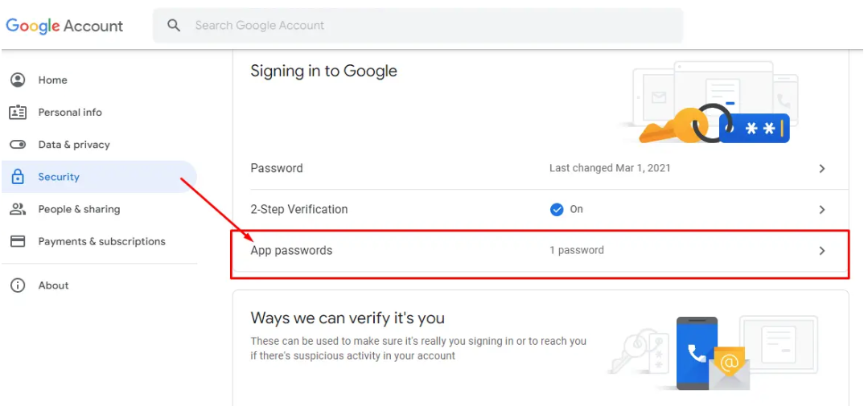This screenshot has width=868, height=406.
Task: Open the App passwords setting
Action: [x=292, y=251]
